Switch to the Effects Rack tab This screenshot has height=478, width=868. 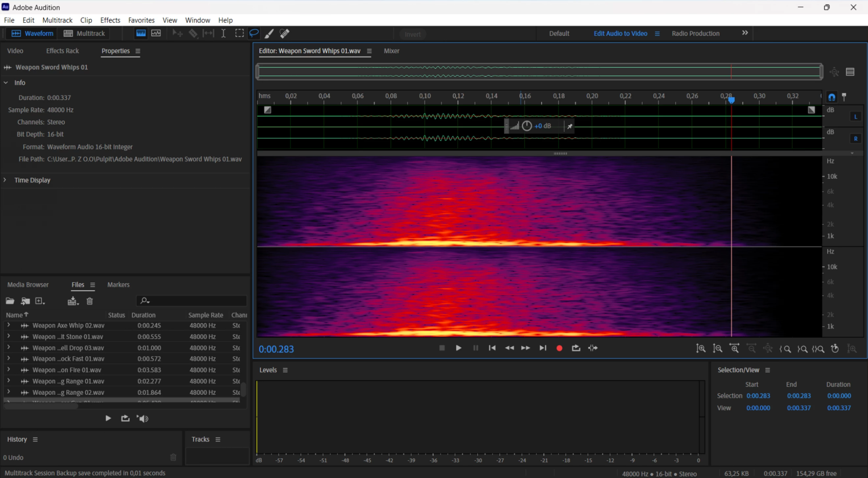(x=62, y=51)
